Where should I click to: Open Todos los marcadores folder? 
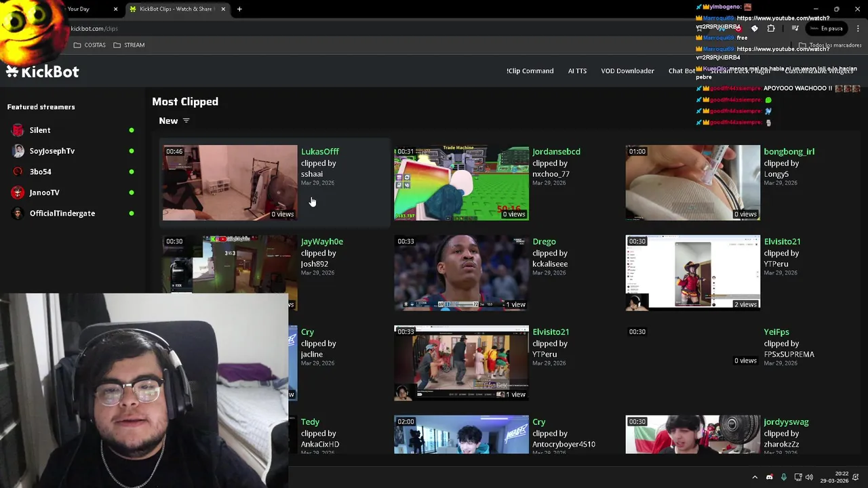(830, 45)
